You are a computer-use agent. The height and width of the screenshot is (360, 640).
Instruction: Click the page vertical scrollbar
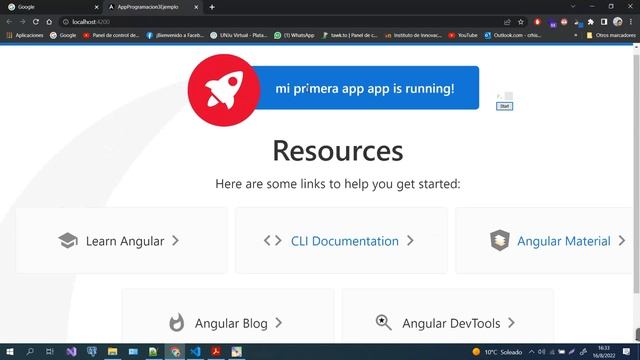click(636, 173)
